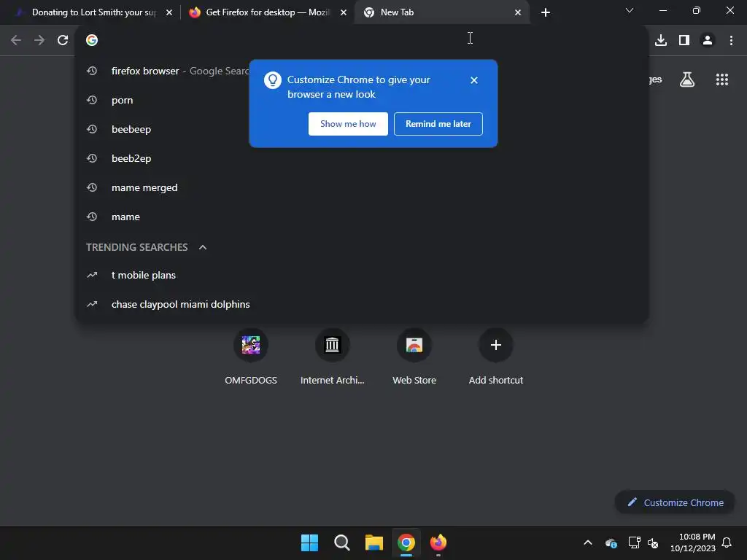Toggle the side panel icon

coord(684,41)
